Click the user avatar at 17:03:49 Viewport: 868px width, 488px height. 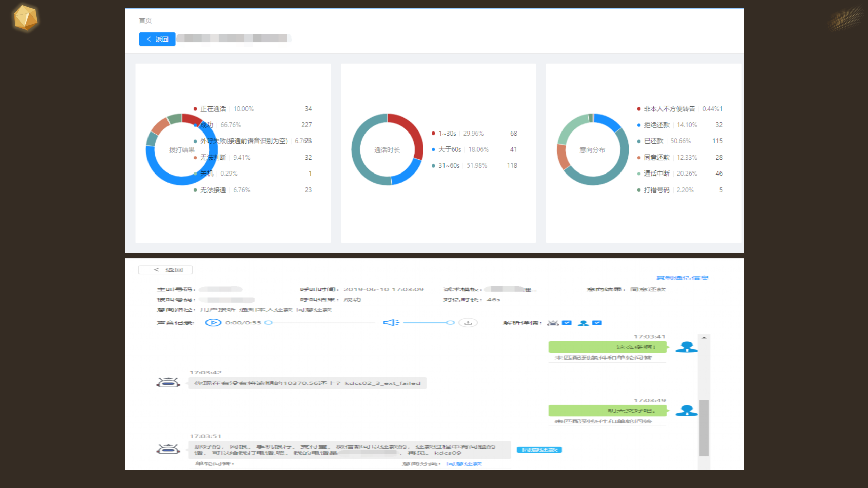pos(686,411)
